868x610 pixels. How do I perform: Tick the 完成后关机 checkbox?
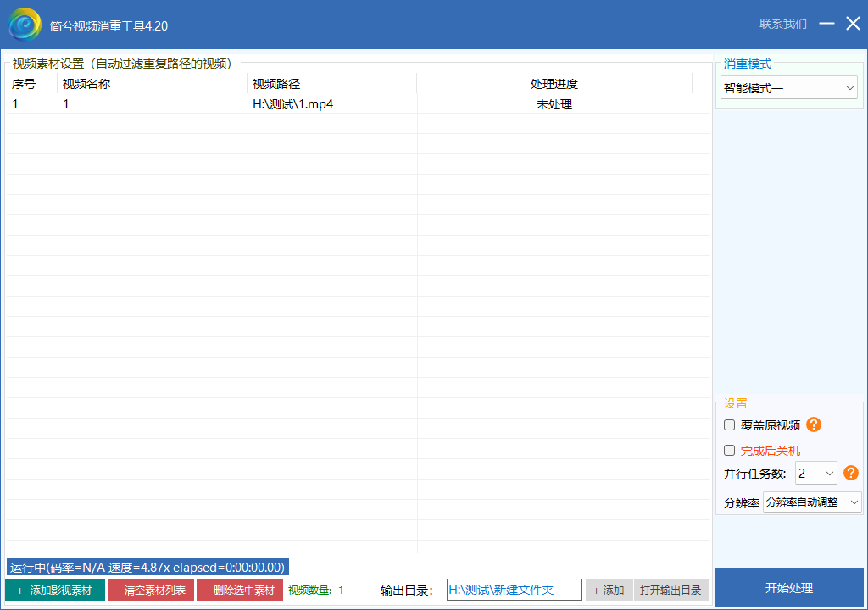730,451
